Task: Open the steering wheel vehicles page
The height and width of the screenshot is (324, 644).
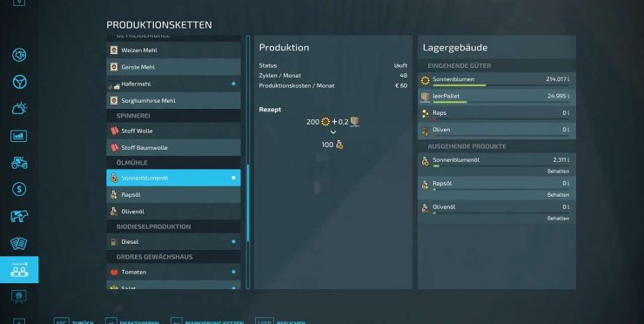Action: [19, 82]
